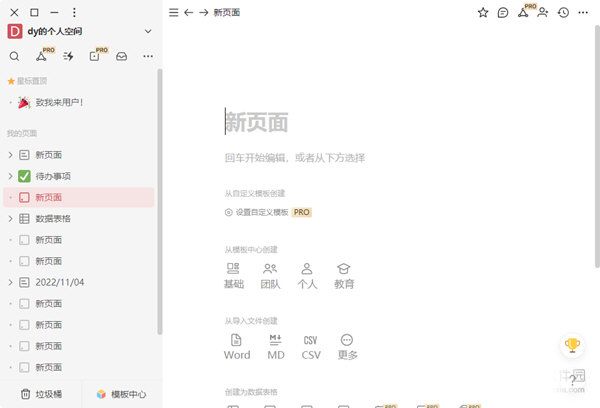Click the gear icon beside 设置自定义模板

(228, 212)
